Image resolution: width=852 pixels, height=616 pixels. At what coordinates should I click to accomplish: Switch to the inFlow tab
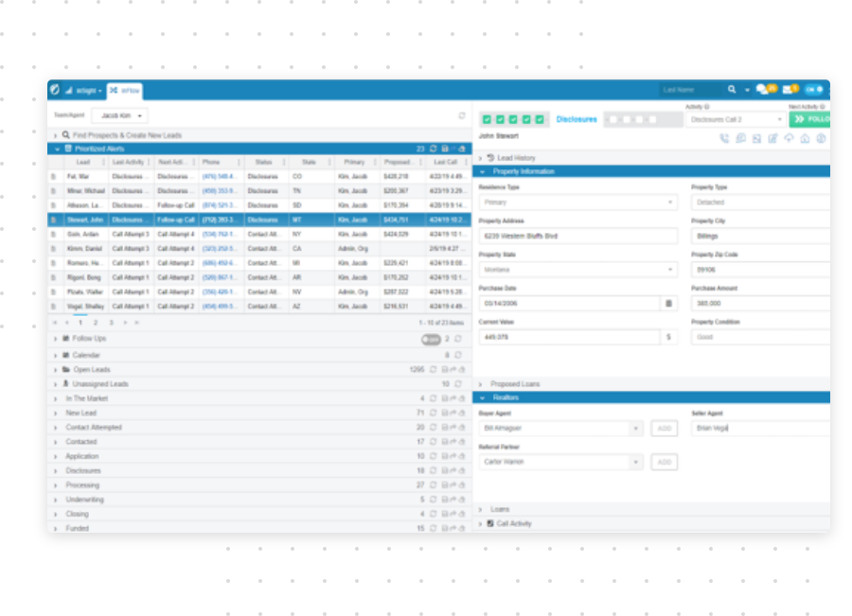[x=125, y=91]
